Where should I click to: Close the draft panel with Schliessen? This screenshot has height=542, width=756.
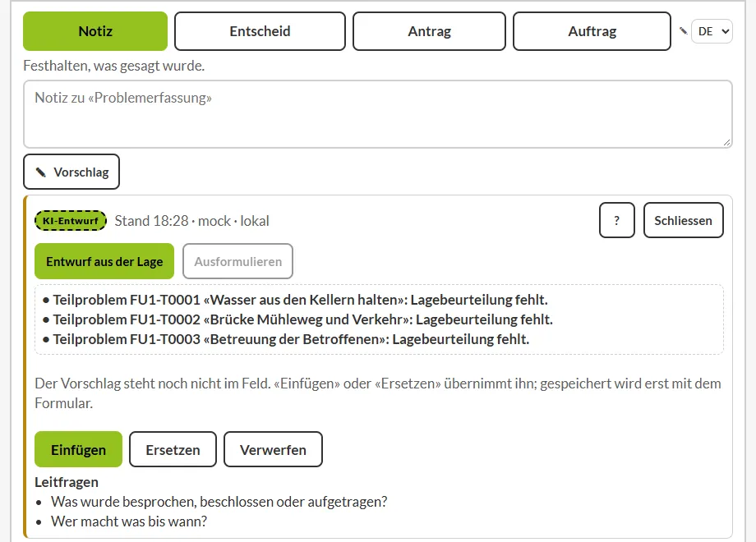(x=683, y=220)
